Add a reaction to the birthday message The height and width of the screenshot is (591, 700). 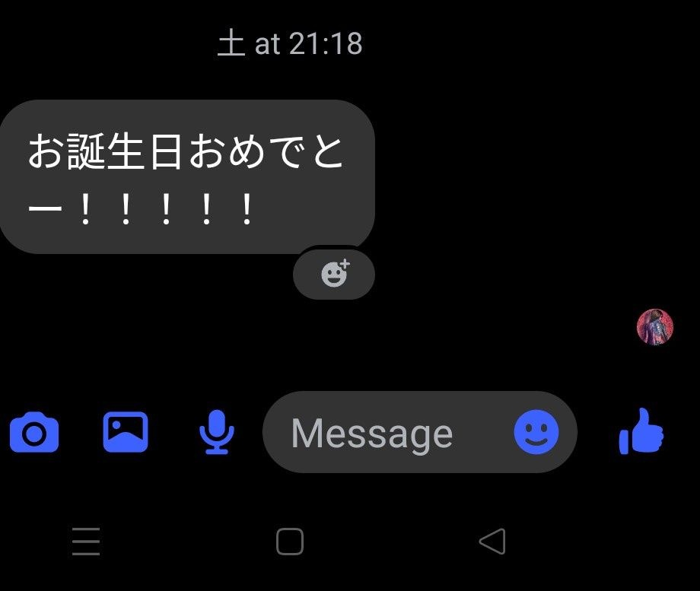pos(334,274)
